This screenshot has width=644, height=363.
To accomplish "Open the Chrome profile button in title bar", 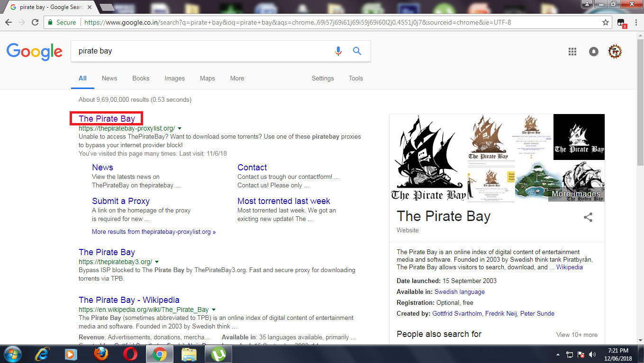I will (588, 4).
